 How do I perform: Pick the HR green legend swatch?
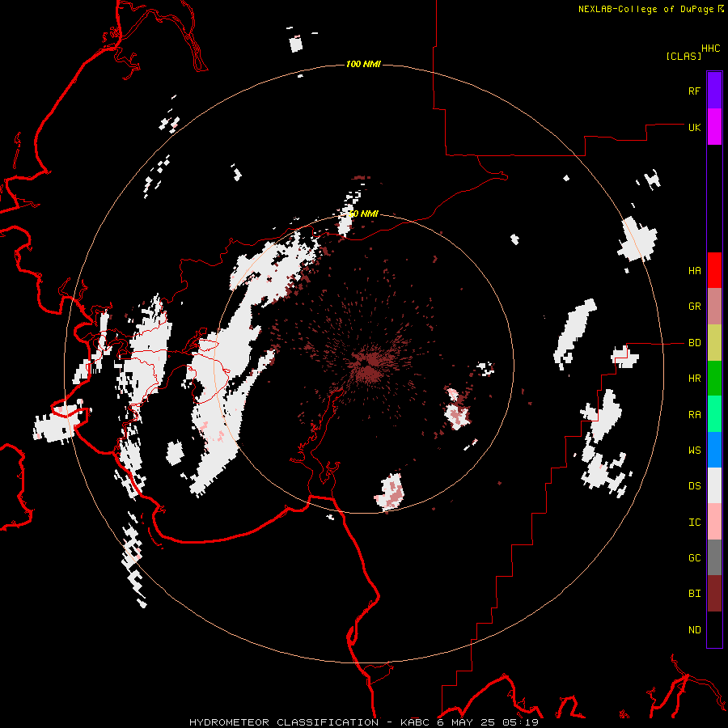tap(714, 378)
